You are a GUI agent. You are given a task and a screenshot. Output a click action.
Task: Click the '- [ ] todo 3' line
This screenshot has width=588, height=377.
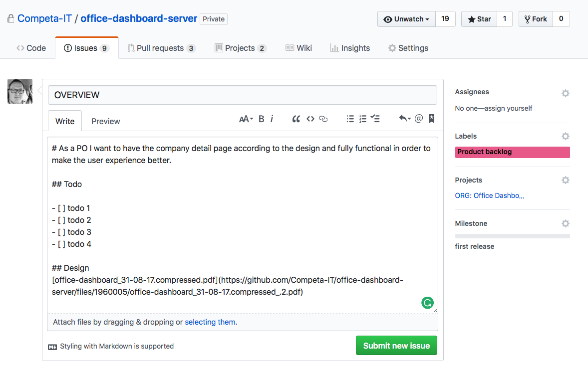tap(71, 232)
